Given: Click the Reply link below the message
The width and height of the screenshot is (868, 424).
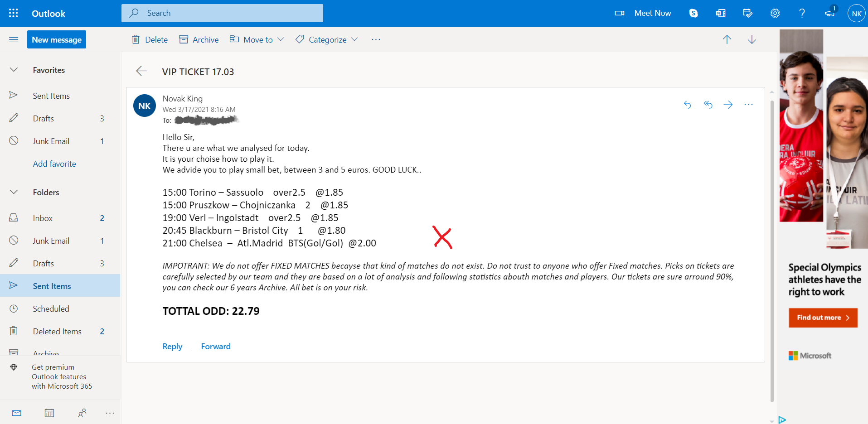Looking at the screenshot, I should coord(172,346).
